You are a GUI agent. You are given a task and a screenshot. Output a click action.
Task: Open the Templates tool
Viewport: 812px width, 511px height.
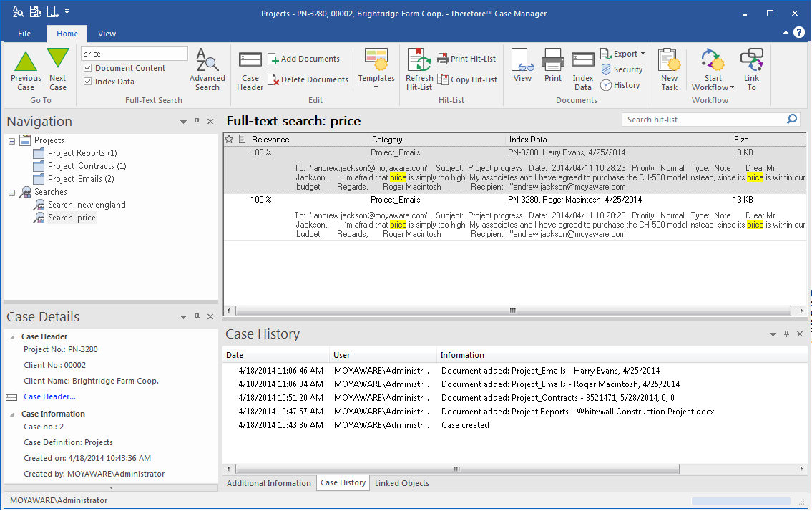(x=376, y=68)
